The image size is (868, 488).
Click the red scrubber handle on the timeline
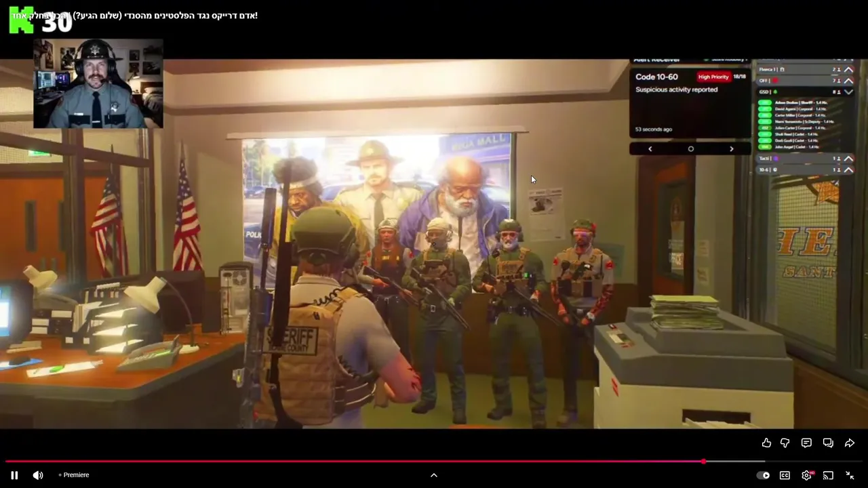point(703,462)
